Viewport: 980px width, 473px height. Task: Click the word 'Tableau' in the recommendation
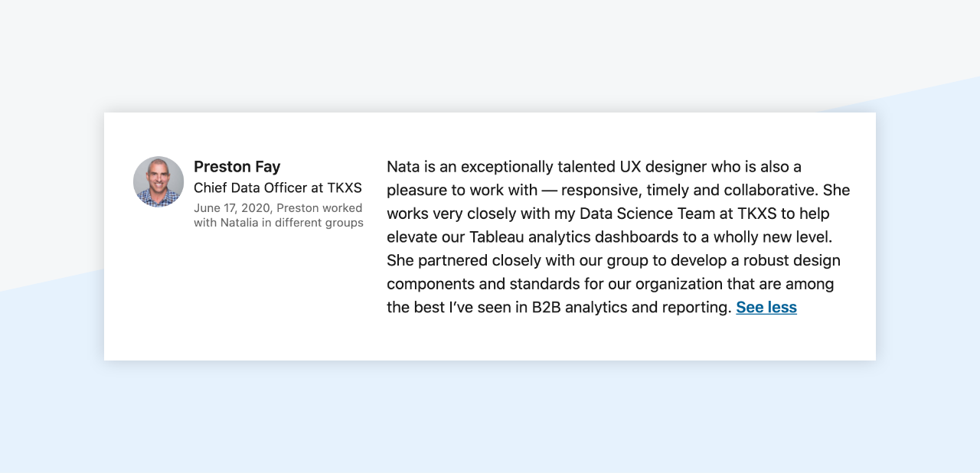click(x=498, y=237)
